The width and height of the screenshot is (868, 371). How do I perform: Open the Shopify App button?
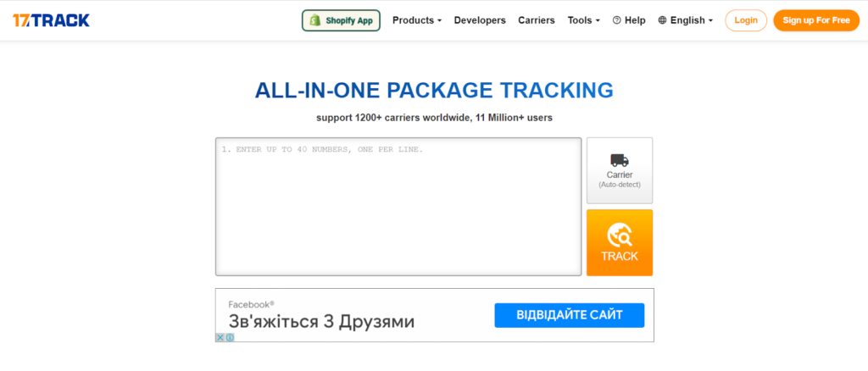341,20
